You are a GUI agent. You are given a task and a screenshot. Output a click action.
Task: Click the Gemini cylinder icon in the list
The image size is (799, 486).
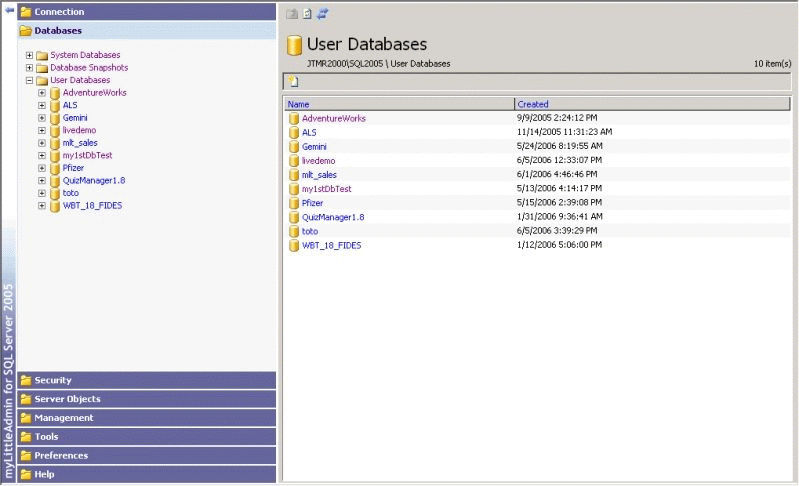pos(294,147)
